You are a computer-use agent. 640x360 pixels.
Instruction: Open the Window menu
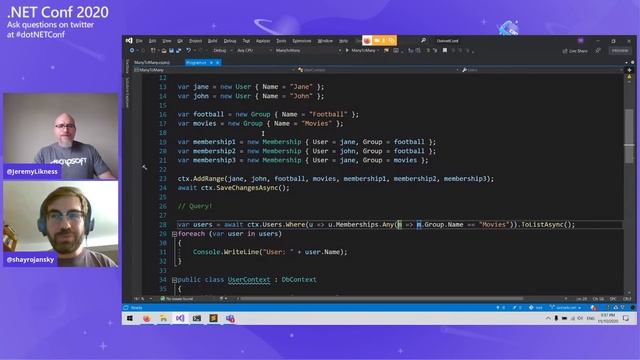[325, 41]
